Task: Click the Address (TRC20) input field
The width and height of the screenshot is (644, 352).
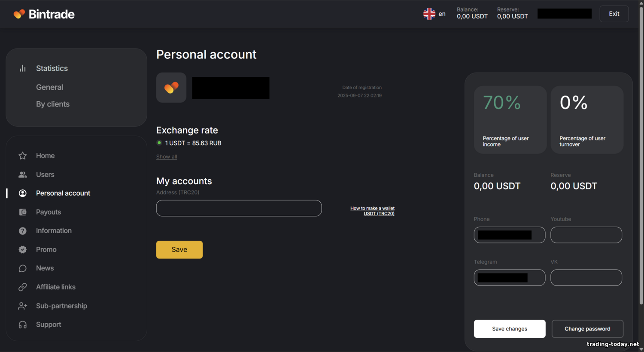Action: 239,208
